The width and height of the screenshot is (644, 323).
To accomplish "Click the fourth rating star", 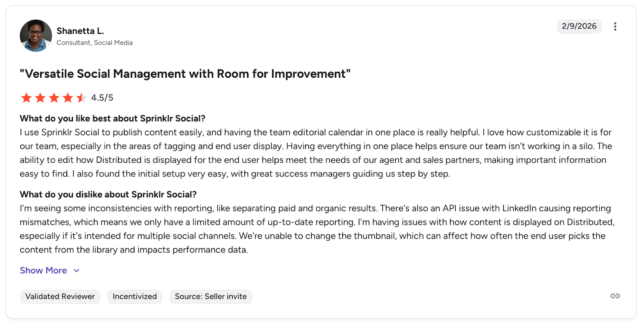I will 68,97.
